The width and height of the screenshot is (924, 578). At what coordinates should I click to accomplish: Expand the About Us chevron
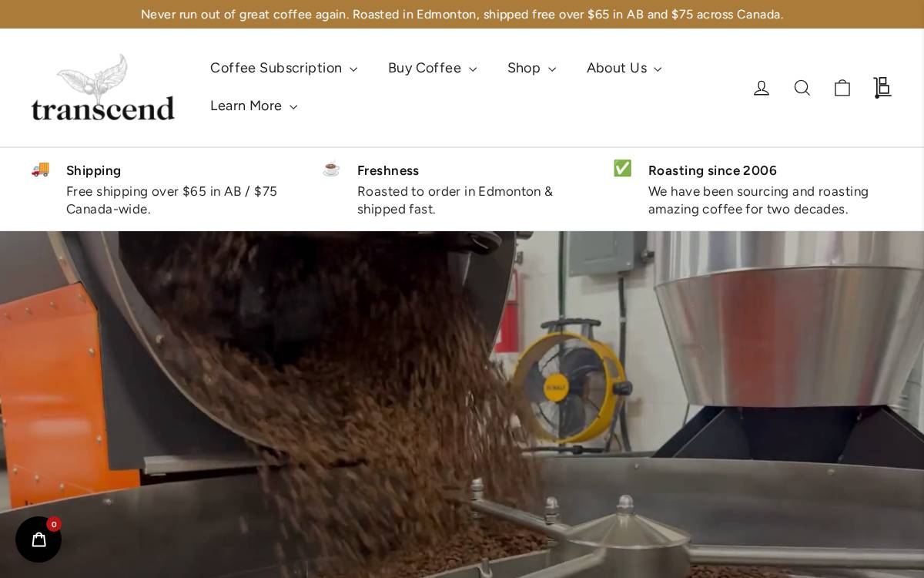pyautogui.click(x=658, y=69)
